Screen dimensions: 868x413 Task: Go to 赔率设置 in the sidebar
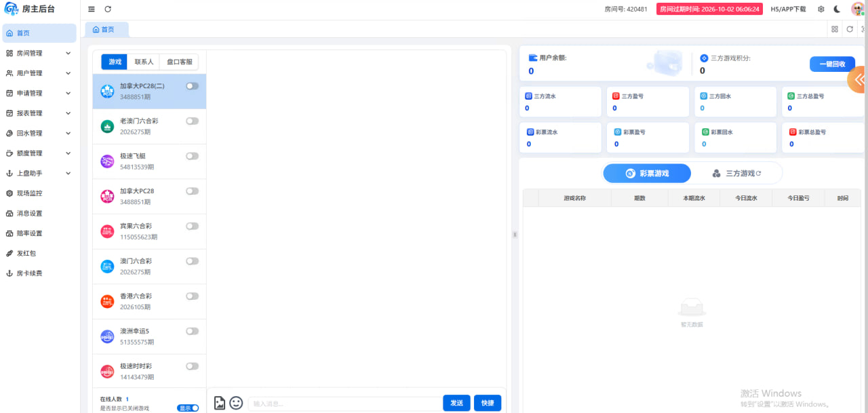coord(39,233)
